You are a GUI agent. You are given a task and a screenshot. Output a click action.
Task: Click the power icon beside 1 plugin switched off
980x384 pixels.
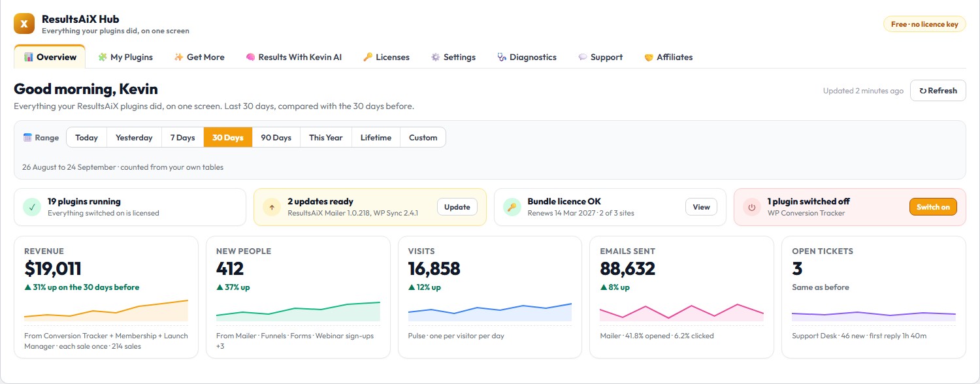pos(752,207)
